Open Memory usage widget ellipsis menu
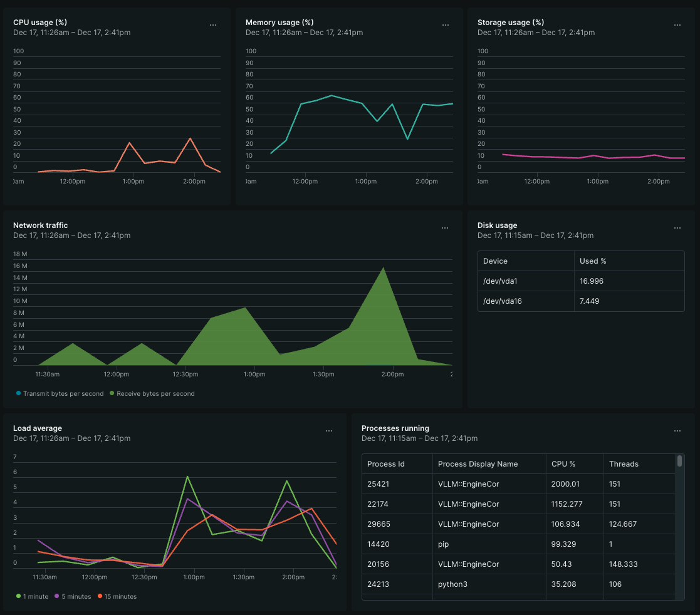Screen dimensions: 700x615 [446, 25]
